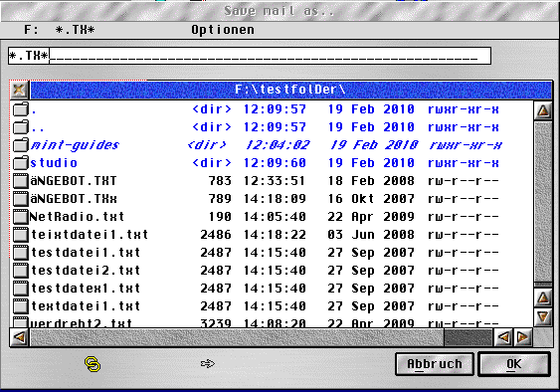This screenshot has width=560, height=392.
Task: Select file name teixtdatei1.txt
Action: click(x=90, y=235)
